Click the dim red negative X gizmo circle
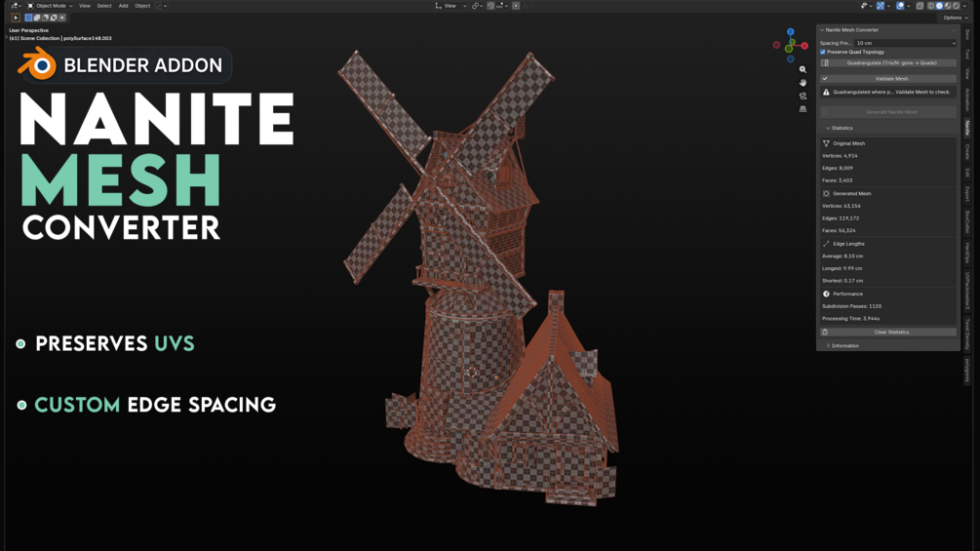The height and width of the screenshot is (551, 980). point(776,45)
